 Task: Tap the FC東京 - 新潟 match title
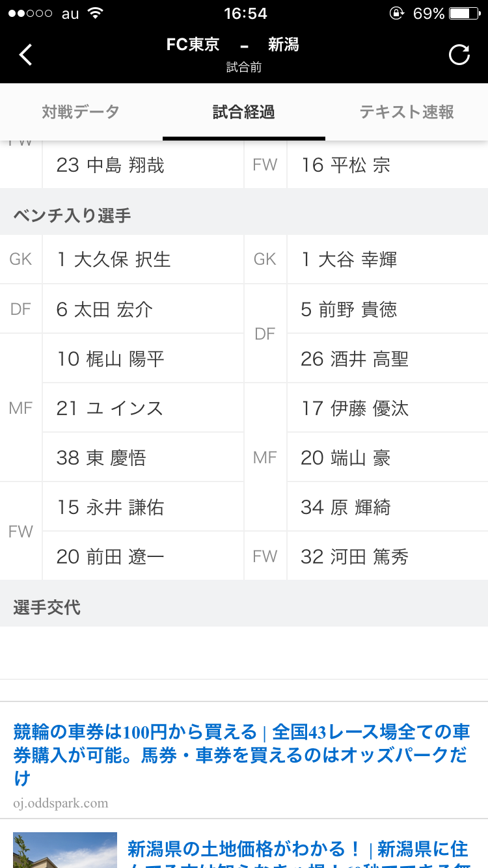[232, 45]
